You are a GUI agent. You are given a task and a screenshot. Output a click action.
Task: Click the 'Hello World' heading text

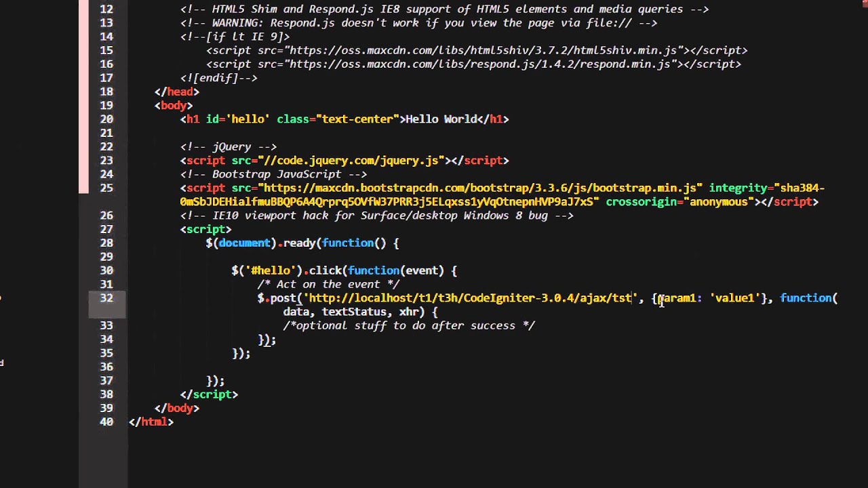(x=441, y=119)
